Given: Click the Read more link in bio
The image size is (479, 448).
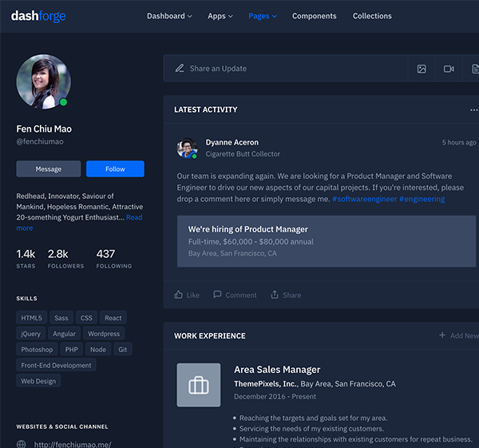Looking at the screenshot, I should click(x=133, y=217).
